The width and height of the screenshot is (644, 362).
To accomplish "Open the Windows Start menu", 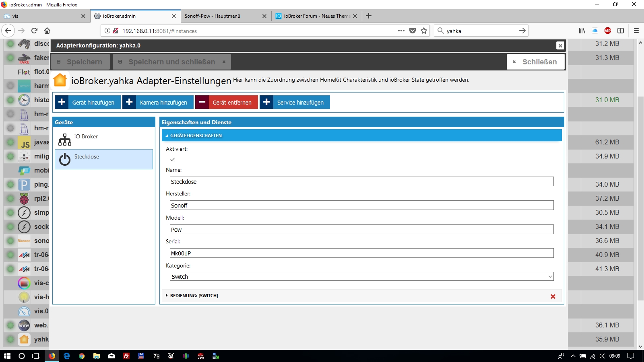I will [x=7, y=356].
